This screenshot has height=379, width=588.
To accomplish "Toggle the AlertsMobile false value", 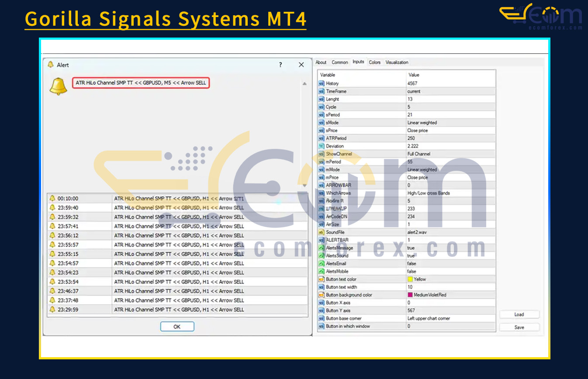I will 412,271.
